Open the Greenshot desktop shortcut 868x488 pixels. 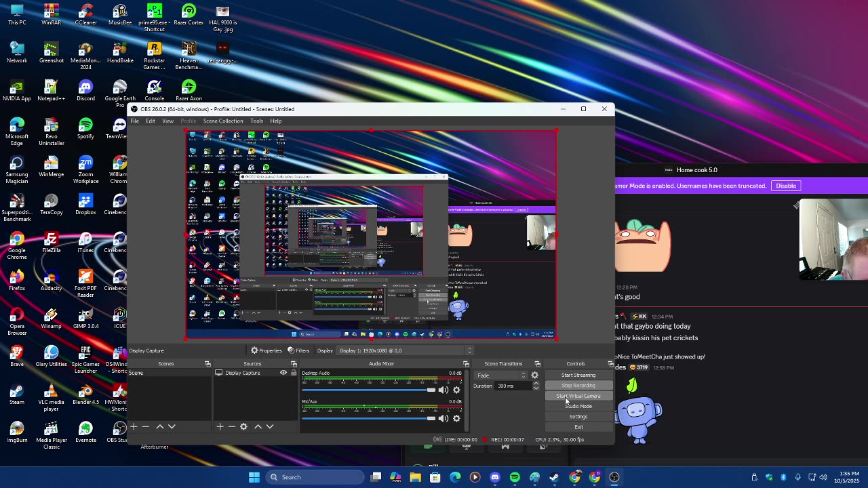pos(51,53)
